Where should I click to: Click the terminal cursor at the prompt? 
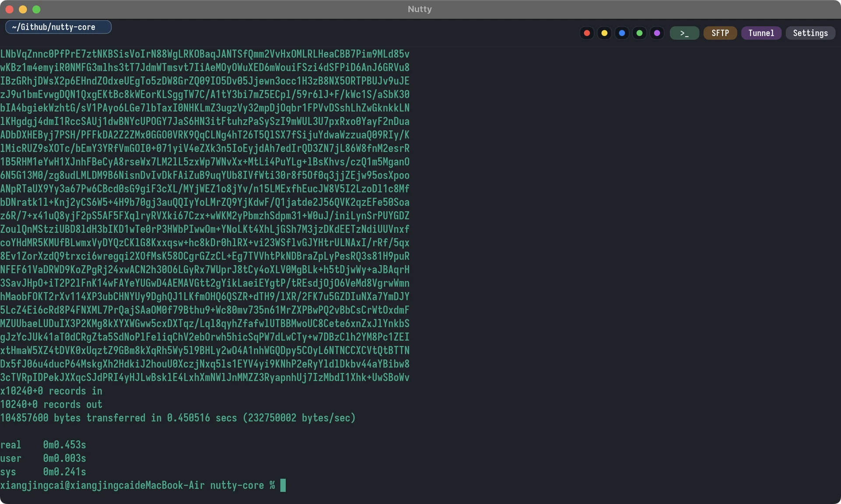(x=283, y=485)
